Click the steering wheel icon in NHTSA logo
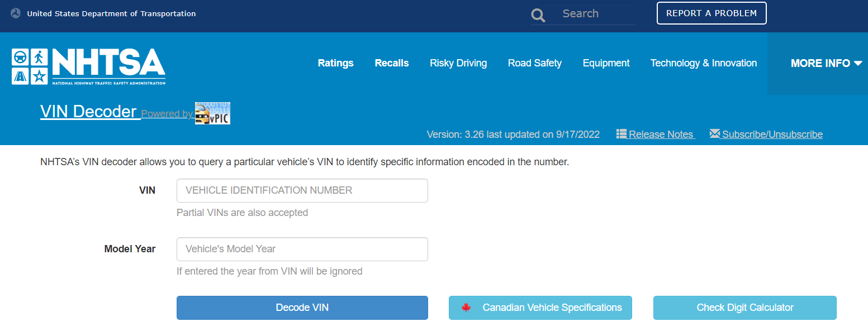This screenshot has width=868, height=336. click(21, 57)
